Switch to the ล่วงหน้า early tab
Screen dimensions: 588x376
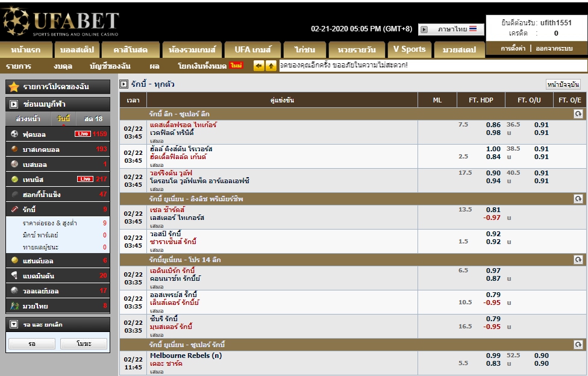[x=28, y=119]
